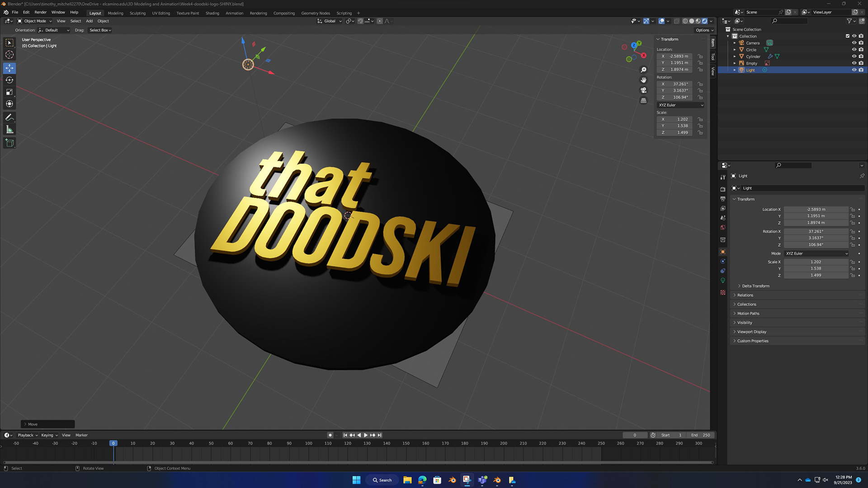Open the sidebar Tool tab

tap(713, 56)
